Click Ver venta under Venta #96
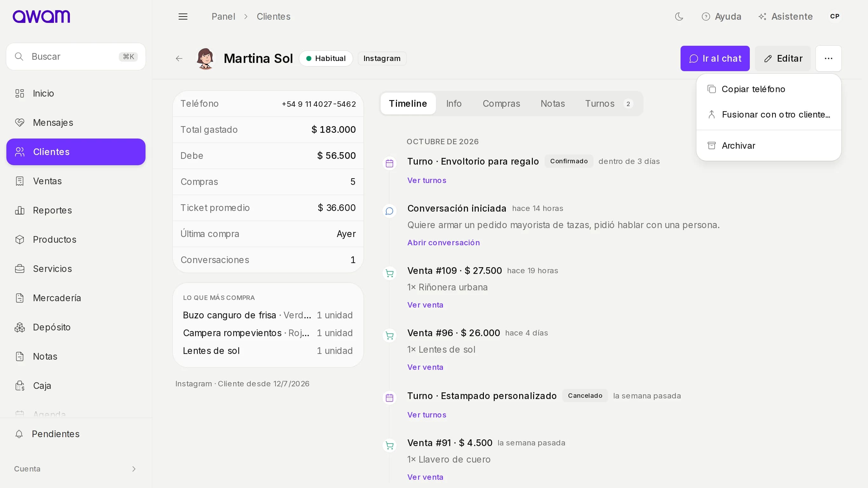 click(425, 367)
